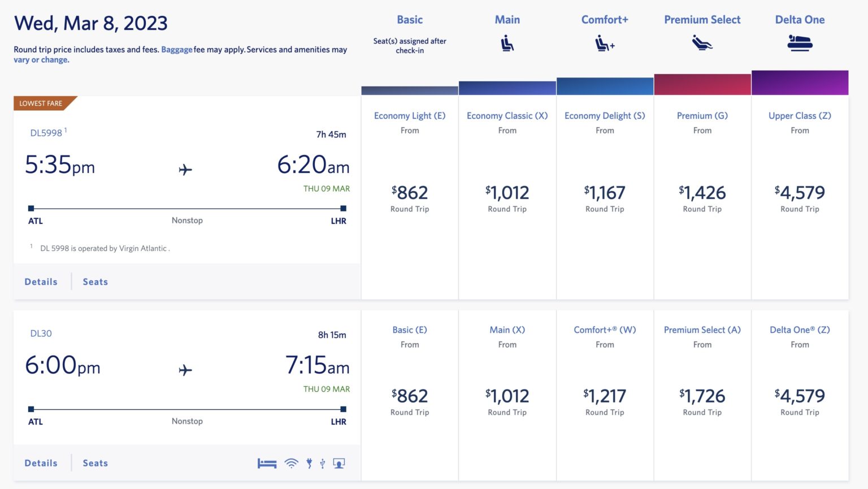Screen dimensions: 868x489
Task: Click the Premium Select recliner icon
Action: click(x=702, y=42)
